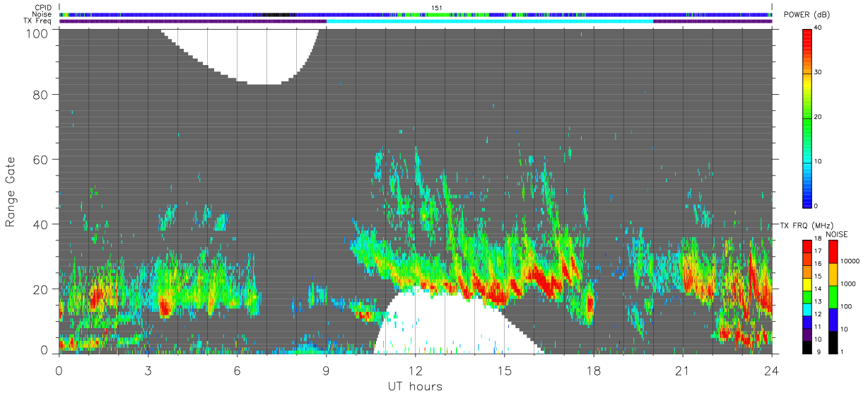
Task: Click the red top swatch in NOISE legend
Action: click(x=833, y=252)
